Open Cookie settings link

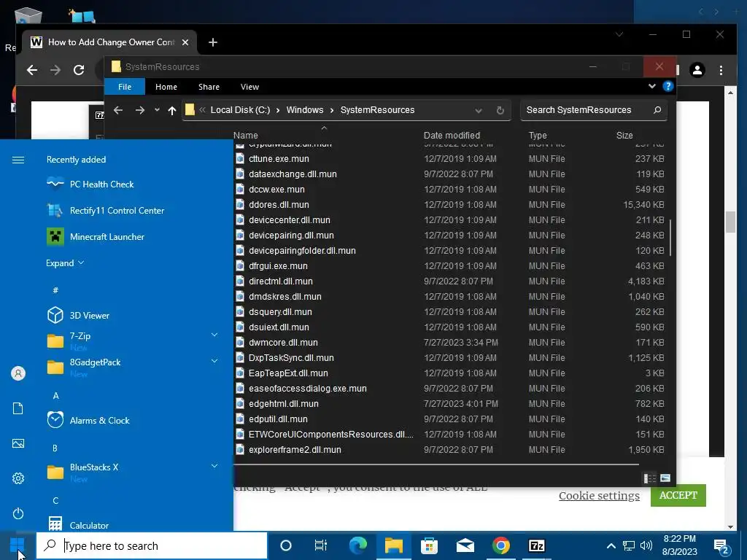coord(599,496)
